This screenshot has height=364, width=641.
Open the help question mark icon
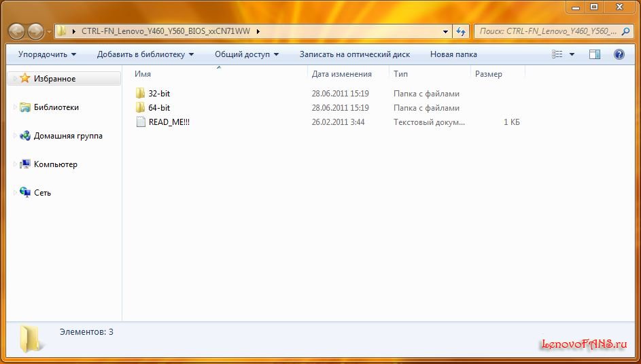[619, 54]
